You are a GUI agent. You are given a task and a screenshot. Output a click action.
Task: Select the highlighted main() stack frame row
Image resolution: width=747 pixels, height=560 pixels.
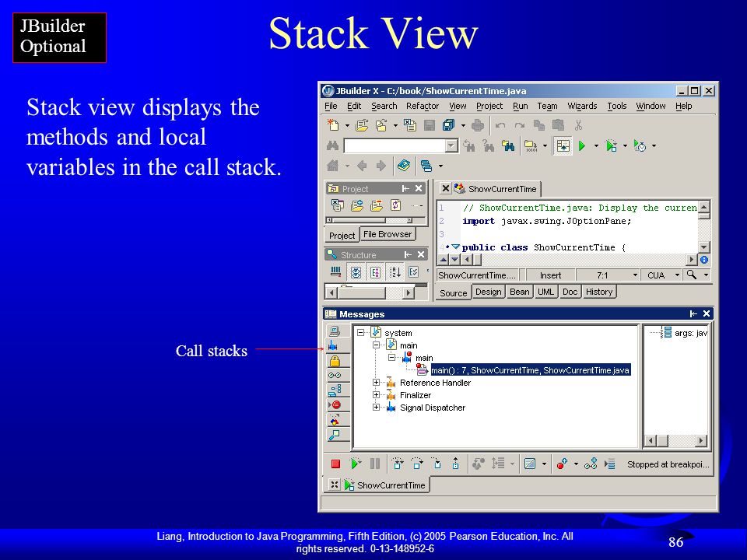(530, 370)
